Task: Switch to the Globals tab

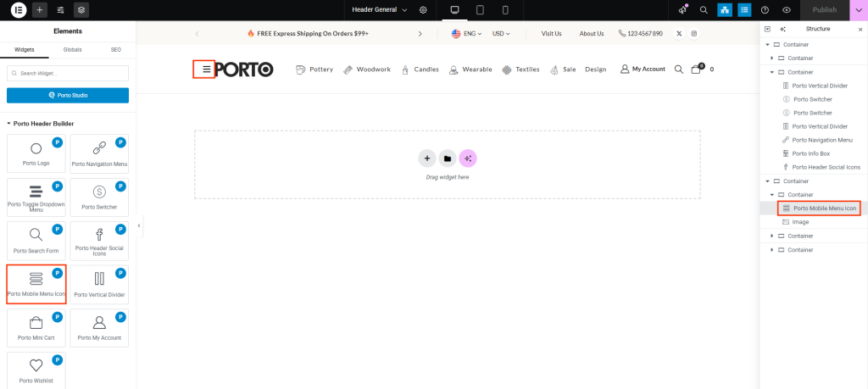Action: click(73, 50)
